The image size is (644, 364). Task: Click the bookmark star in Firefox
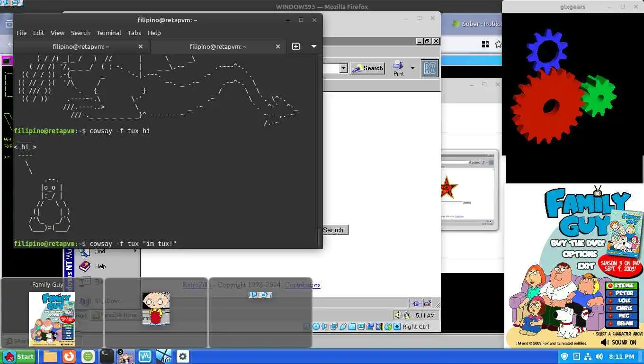pyautogui.click(x=498, y=44)
